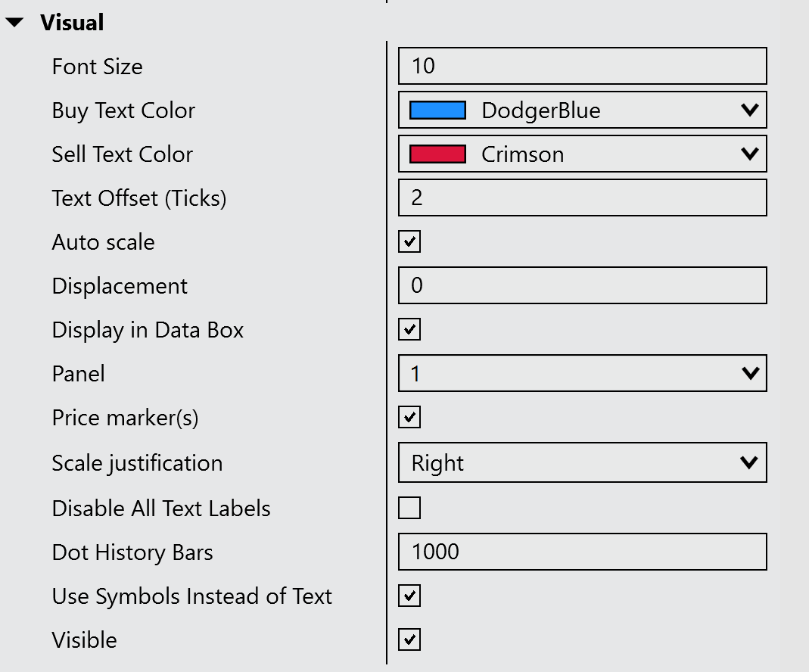This screenshot has width=809, height=672.
Task: Click the Text Offset (Ticks) field
Action: click(582, 198)
